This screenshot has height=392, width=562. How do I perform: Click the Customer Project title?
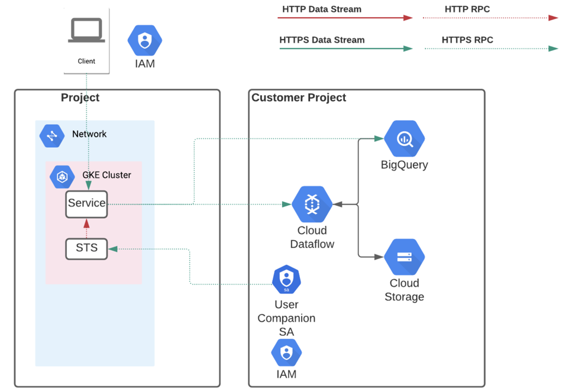point(299,98)
